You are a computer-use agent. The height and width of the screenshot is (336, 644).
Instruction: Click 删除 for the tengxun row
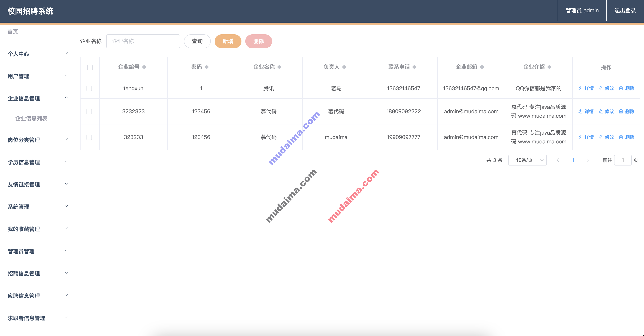[627, 88]
